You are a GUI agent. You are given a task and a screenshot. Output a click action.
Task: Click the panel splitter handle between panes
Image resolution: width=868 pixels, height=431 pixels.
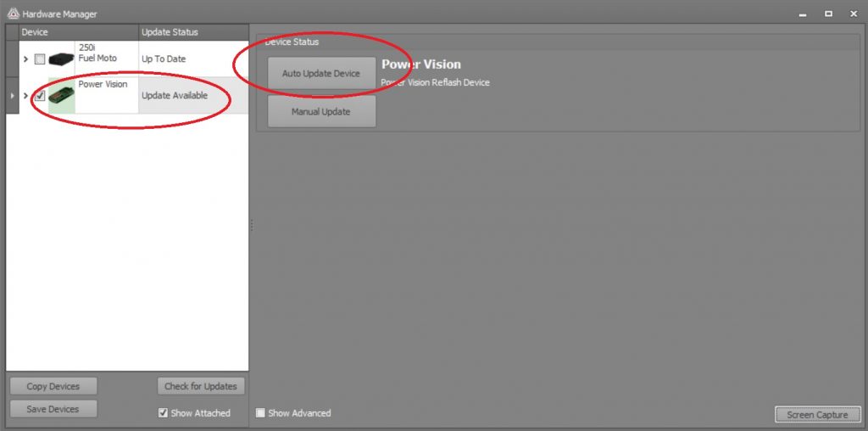click(x=252, y=225)
